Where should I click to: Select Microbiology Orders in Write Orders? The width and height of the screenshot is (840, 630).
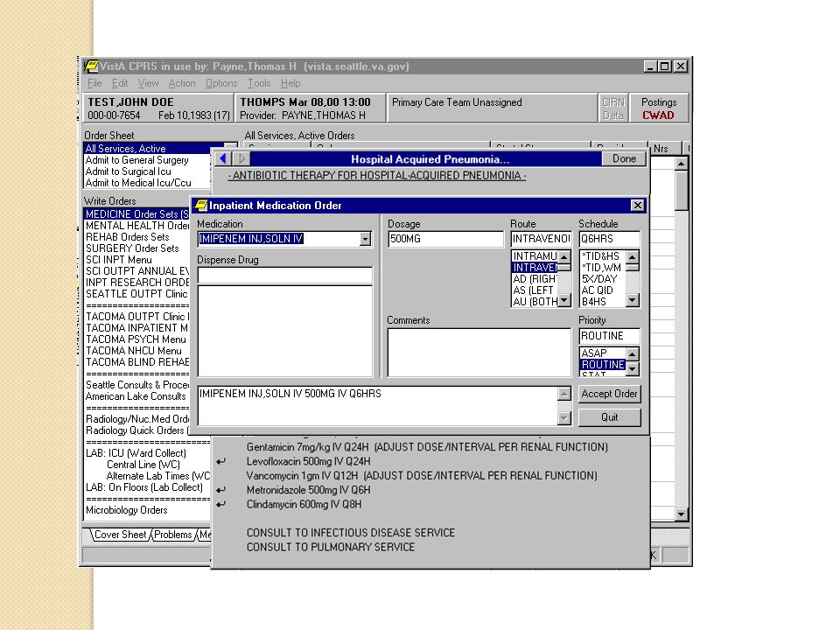(127, 510)
